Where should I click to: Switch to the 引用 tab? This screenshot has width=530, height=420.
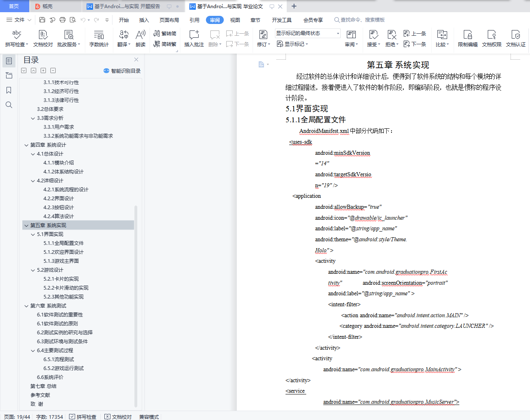[195, 20]
